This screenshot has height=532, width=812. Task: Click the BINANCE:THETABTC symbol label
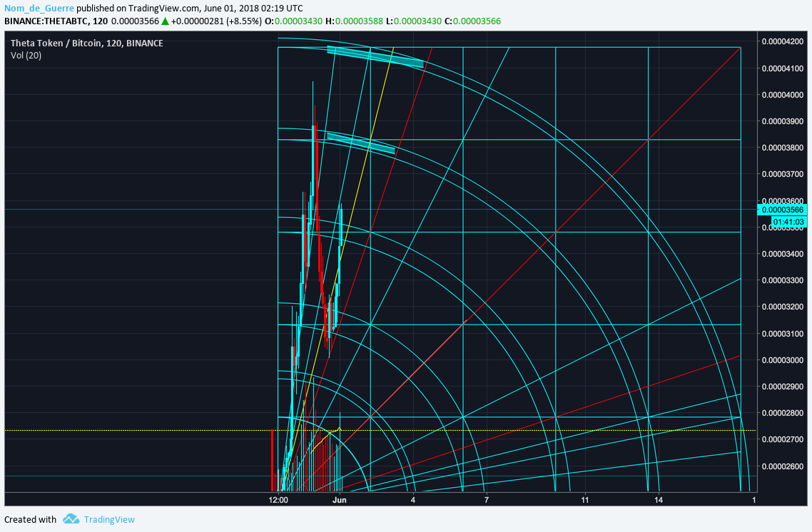point(49,21)
